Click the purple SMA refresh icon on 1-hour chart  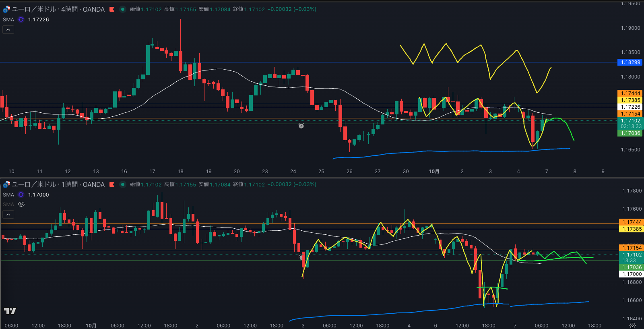click(21, 195)
